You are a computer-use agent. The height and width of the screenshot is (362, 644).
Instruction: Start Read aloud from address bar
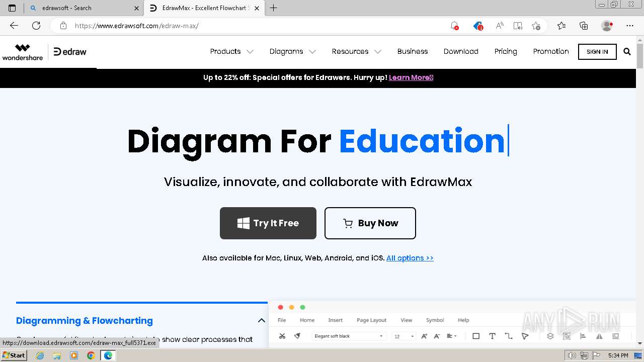pyautogui.click(x=499, y=26)
